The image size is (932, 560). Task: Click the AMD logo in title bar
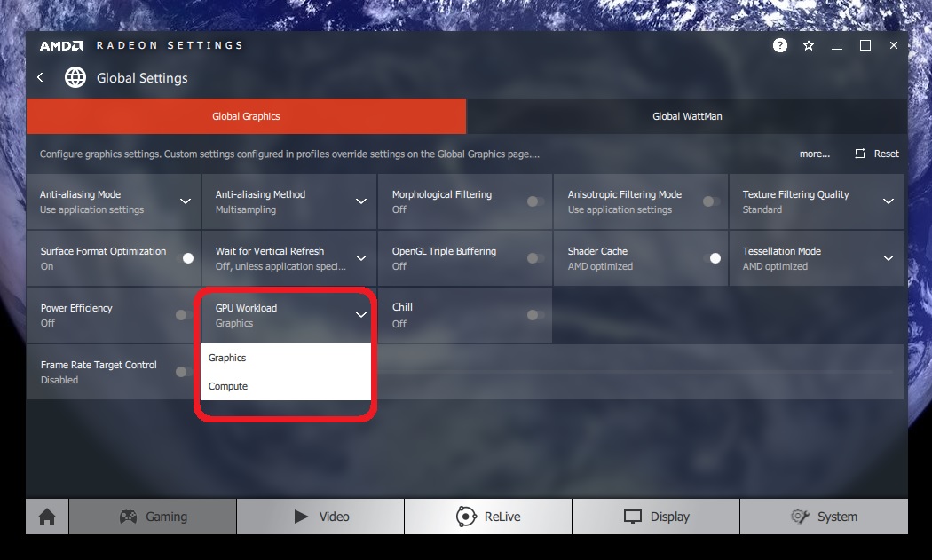pyautogui.click(x=61, y=46)
